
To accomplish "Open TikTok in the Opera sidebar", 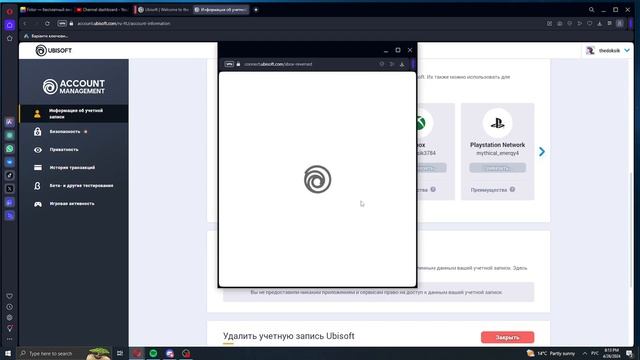I will [x=10, y=176].
